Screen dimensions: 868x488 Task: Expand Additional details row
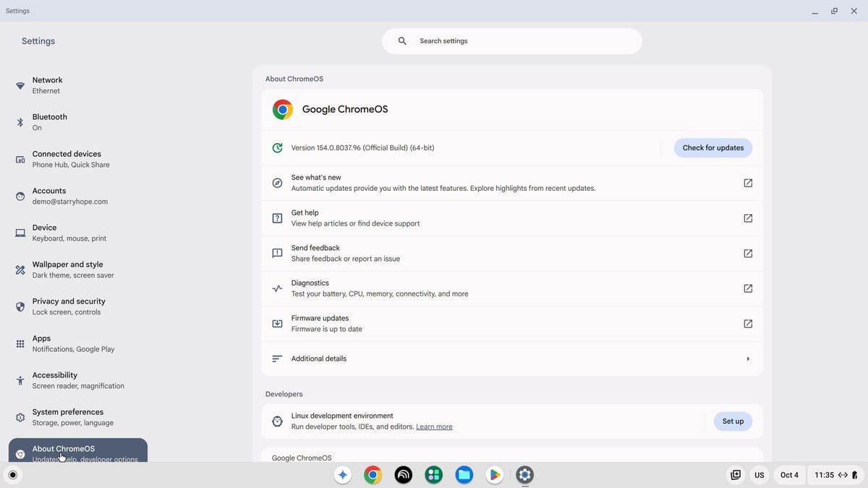pos(512,359)
